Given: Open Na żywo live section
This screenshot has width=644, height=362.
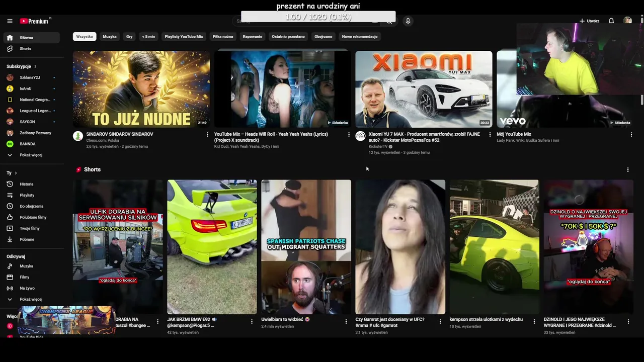Looking at the screenshot, I should 31,288.
